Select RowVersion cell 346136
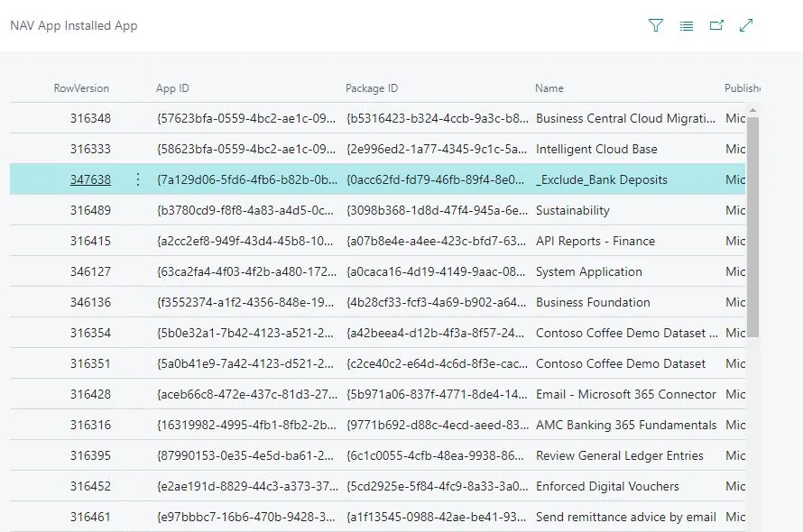This screenshot has width=803, height=532. pos(90,303)
